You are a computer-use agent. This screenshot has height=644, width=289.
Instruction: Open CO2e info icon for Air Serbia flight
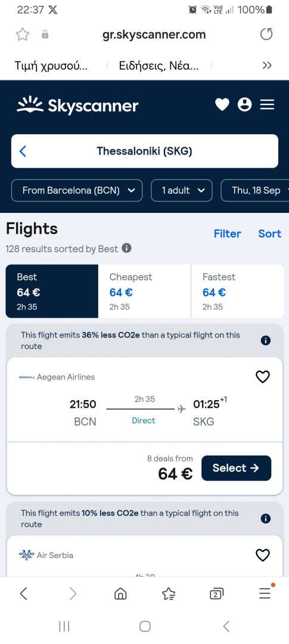(266, 518)
